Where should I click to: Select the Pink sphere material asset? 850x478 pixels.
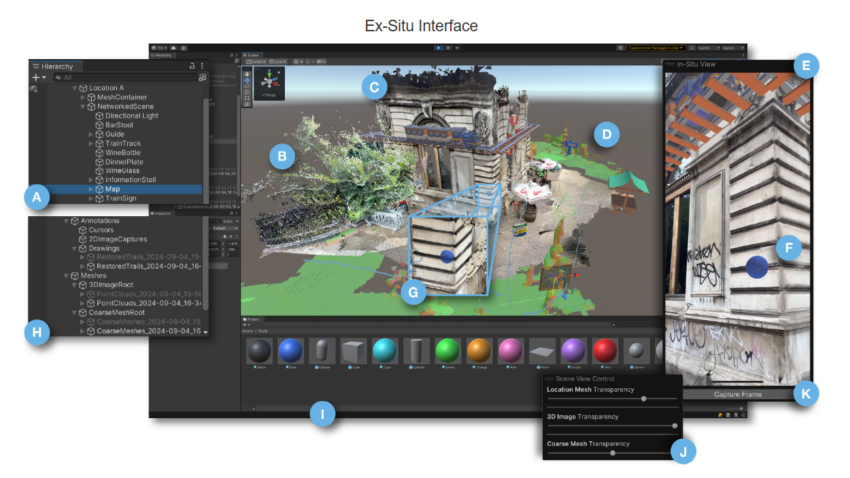[x=511, y=352]
